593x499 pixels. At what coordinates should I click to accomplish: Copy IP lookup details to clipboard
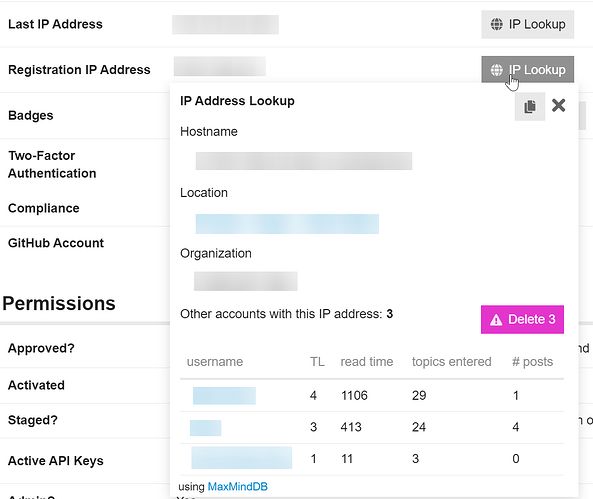pos(530,106)
